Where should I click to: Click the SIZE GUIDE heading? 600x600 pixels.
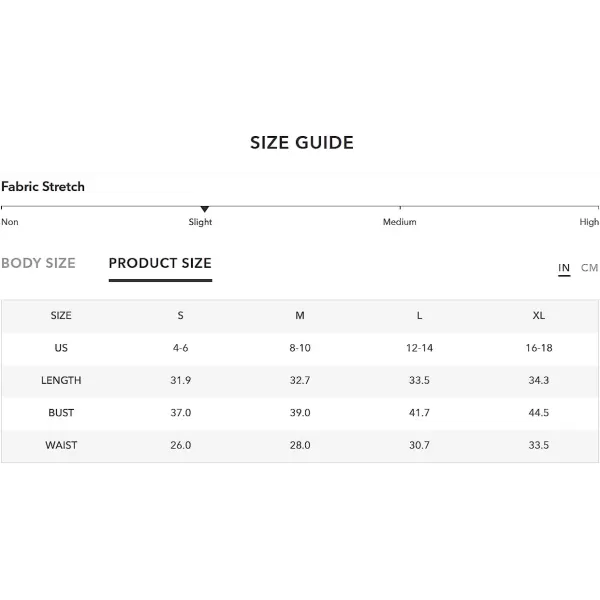coord(302,143)
